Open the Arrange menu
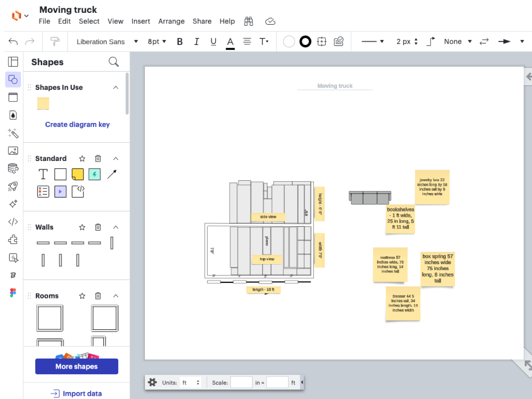532x399 pixels. tap(171, 21)
